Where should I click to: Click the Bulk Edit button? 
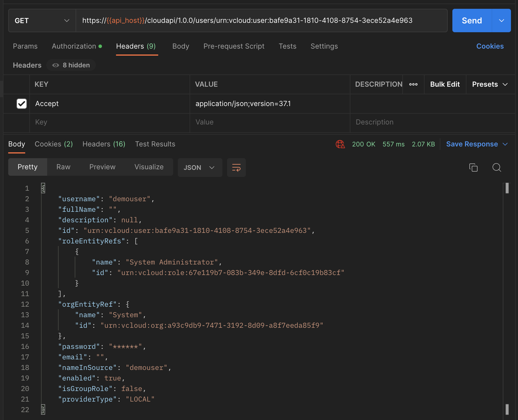pos(445,84)
